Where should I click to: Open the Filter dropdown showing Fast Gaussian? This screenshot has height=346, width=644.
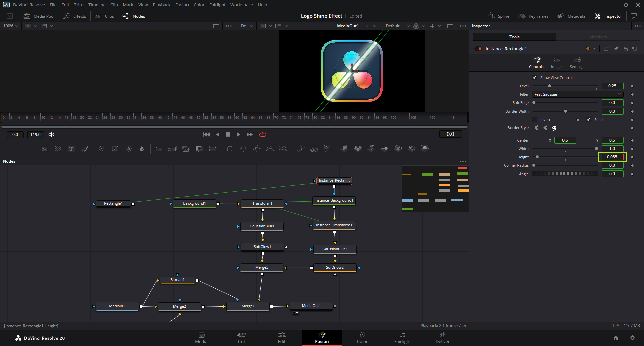tap(577, 94)
